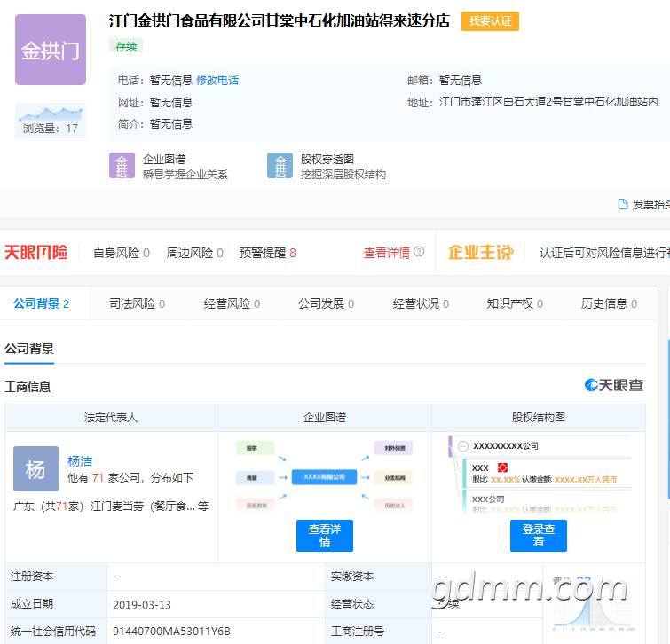The width and height of the screenshot is (670, 644).
Task: Select 自身风险 0 entry
Action: [x=122, y=253]
